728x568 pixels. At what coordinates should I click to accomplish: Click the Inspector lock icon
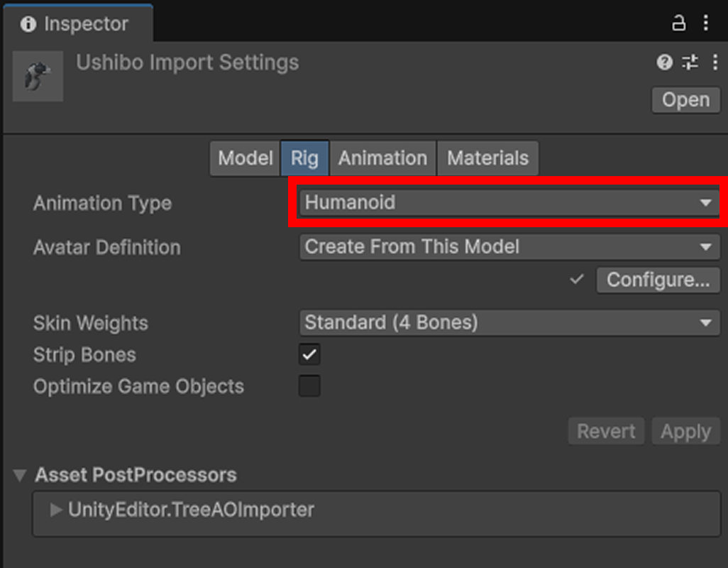tap(678, 23)
